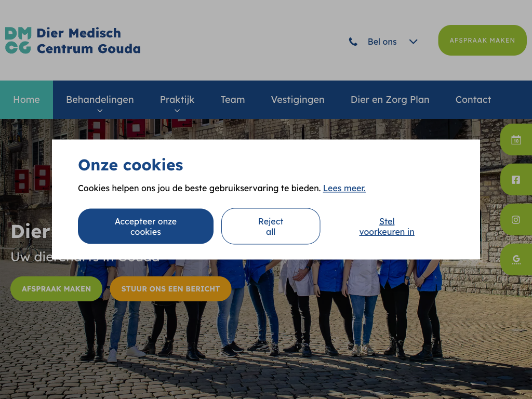This screenshot has width=532, height=399.
Task: Open Dier en Zorg Plan page
Action: click(x=390, y=100)
